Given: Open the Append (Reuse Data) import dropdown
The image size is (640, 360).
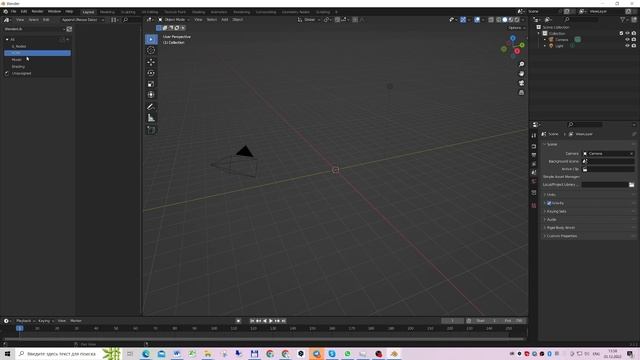Looking at the screenshot, I should click(83, 20).
